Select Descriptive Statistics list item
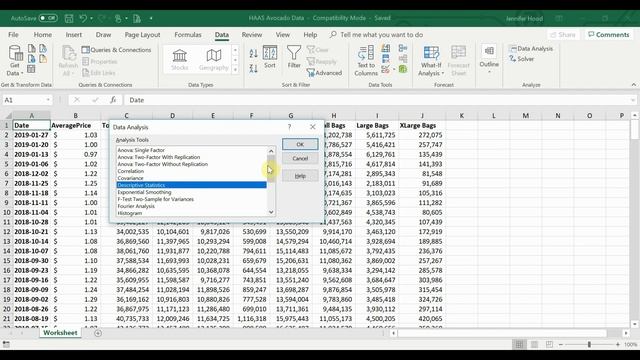The width and height of the screenshot is (640, 360). [x=191, y=185]
